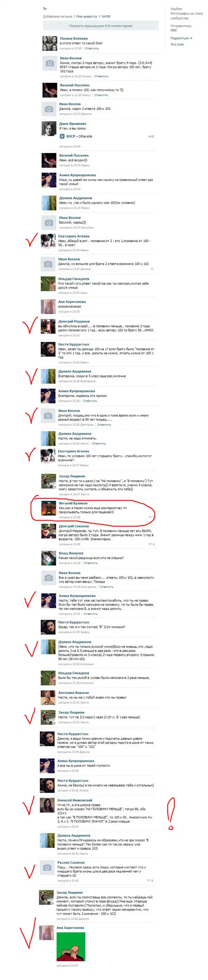The width and height of the screenshot is (208, 980).
Task: Report post via Это спам link
Action: pyautogui.click(x=177, y=45)
